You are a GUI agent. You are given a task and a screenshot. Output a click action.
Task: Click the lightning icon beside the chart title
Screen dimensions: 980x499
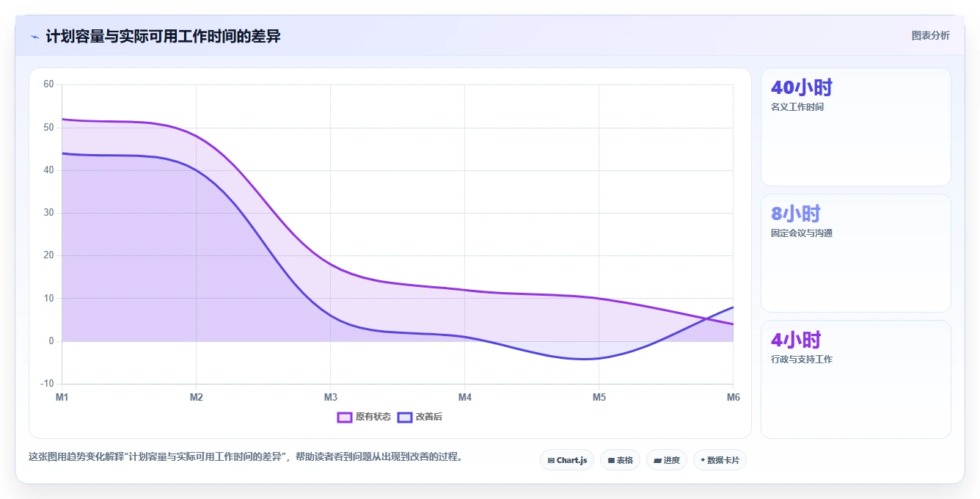tap(34, 36)
